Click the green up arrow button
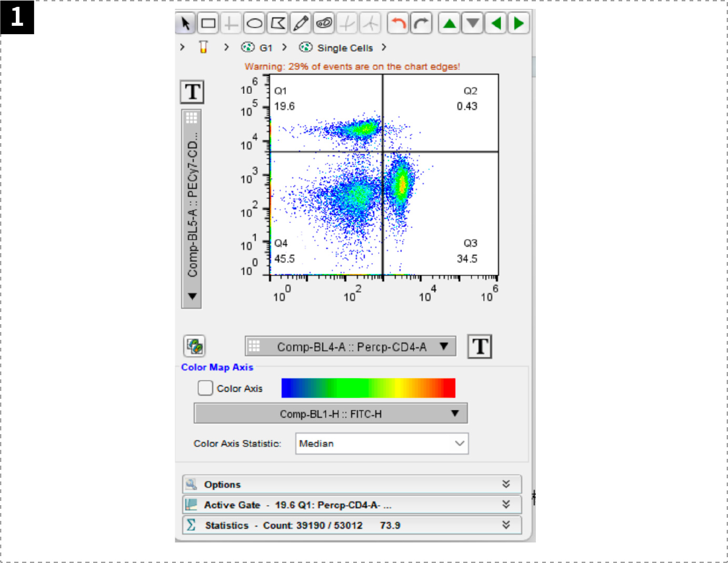 pyautogui.click(x=450, y=23)
